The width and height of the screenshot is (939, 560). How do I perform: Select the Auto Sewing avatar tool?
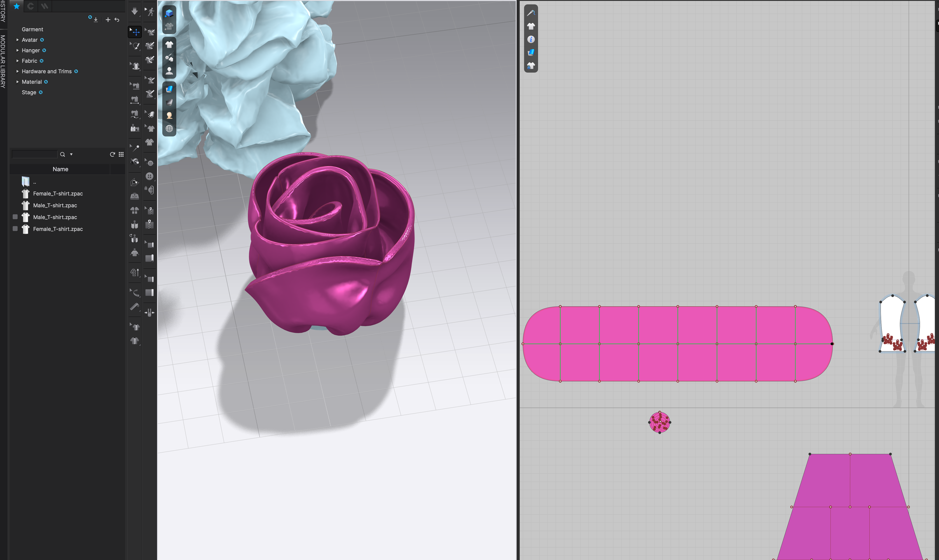pyautogui.click(x=135, y=128)
